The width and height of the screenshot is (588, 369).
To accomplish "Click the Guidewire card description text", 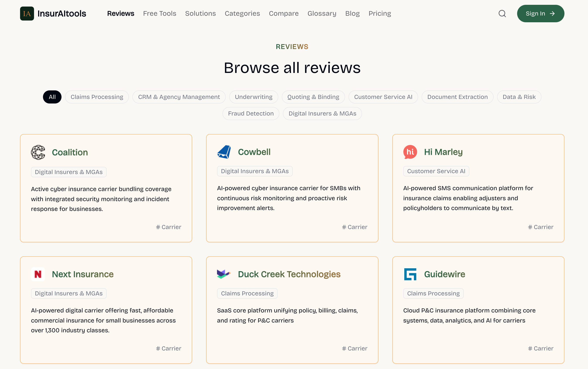I will click(469, 315).
